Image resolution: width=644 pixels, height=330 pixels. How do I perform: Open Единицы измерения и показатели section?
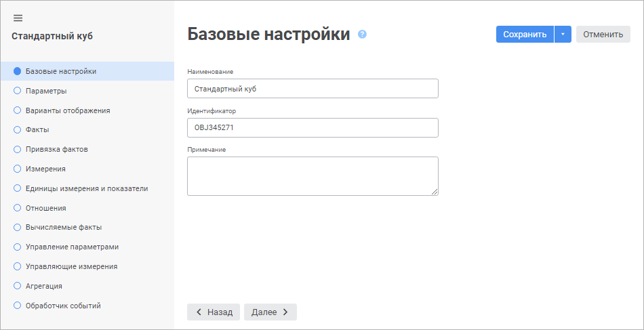tap(86, 188)
